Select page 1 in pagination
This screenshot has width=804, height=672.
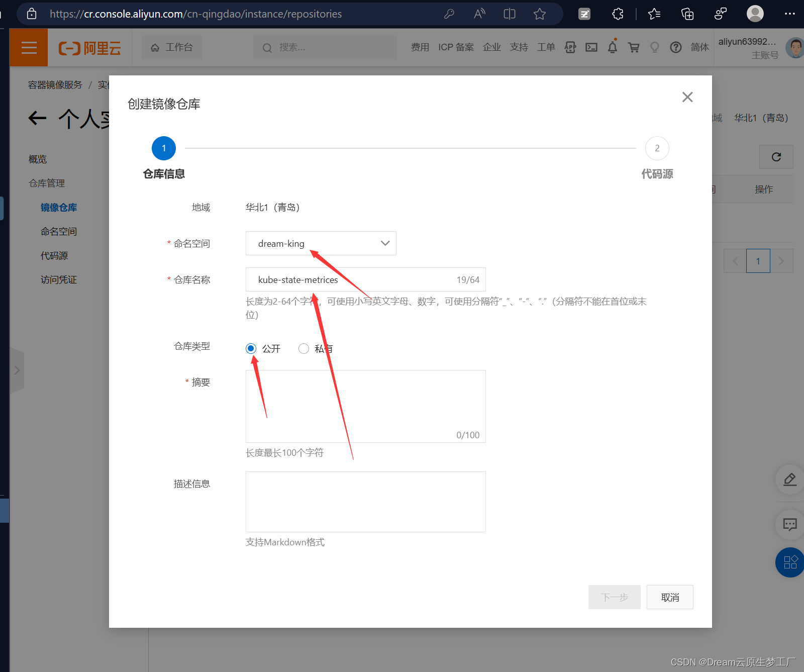[x=758, y=261]
